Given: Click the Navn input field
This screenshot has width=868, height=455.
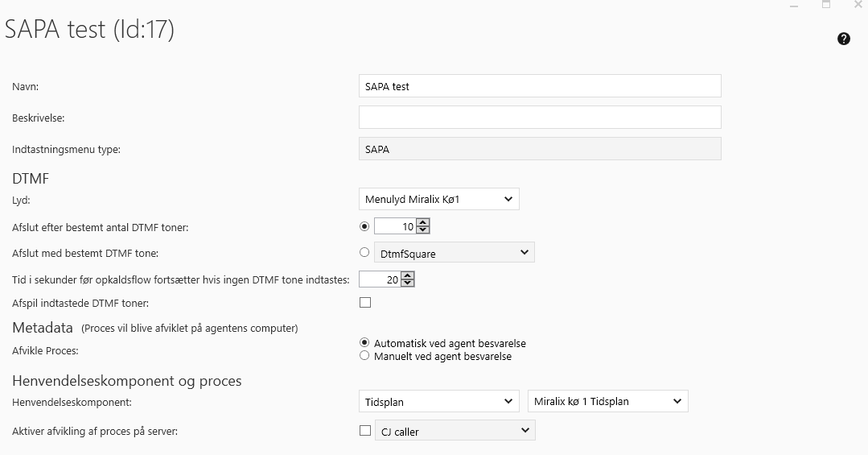Looking at the screenshot, I should point(539,86).
